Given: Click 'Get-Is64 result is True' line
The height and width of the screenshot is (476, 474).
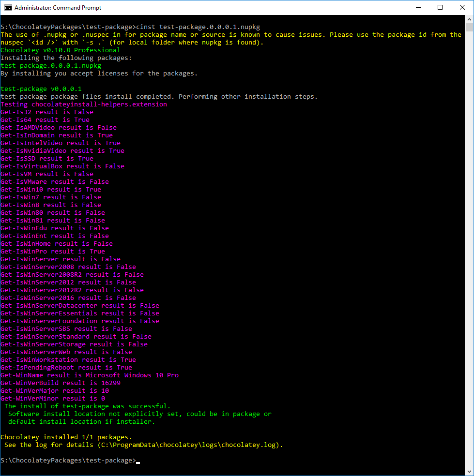Looking at the screenshot, I should click(45, 120).
